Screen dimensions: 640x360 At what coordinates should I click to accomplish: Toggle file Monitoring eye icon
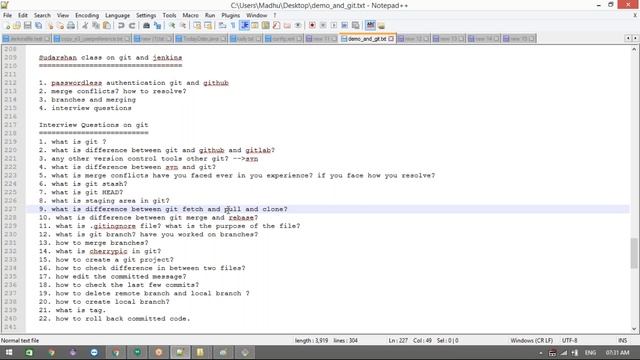pyautogui.click(x=298, y=25)
